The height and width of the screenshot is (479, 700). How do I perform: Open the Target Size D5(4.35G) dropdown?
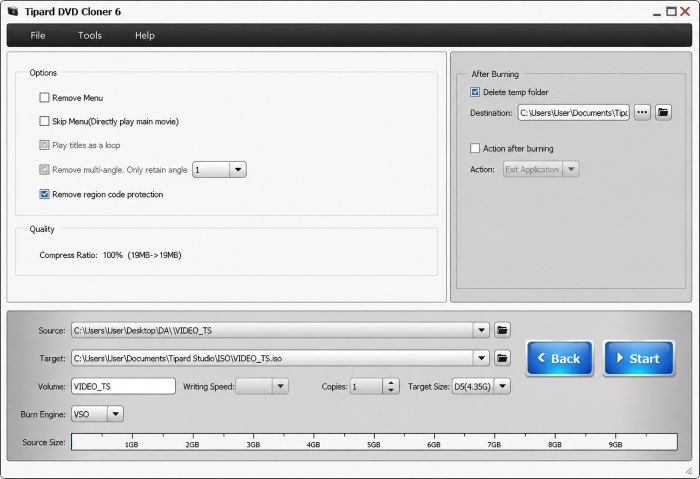[x=502, y=386]
